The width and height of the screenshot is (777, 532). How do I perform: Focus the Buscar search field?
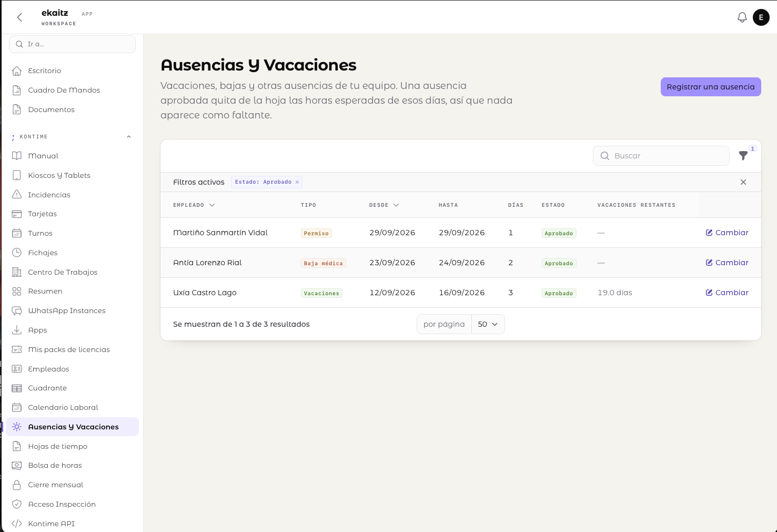coord(661,156)
